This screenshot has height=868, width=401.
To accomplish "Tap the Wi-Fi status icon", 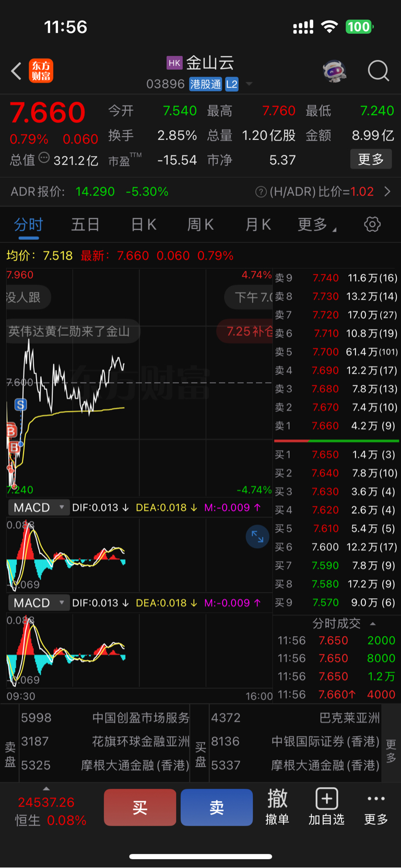I will point(329,27).
